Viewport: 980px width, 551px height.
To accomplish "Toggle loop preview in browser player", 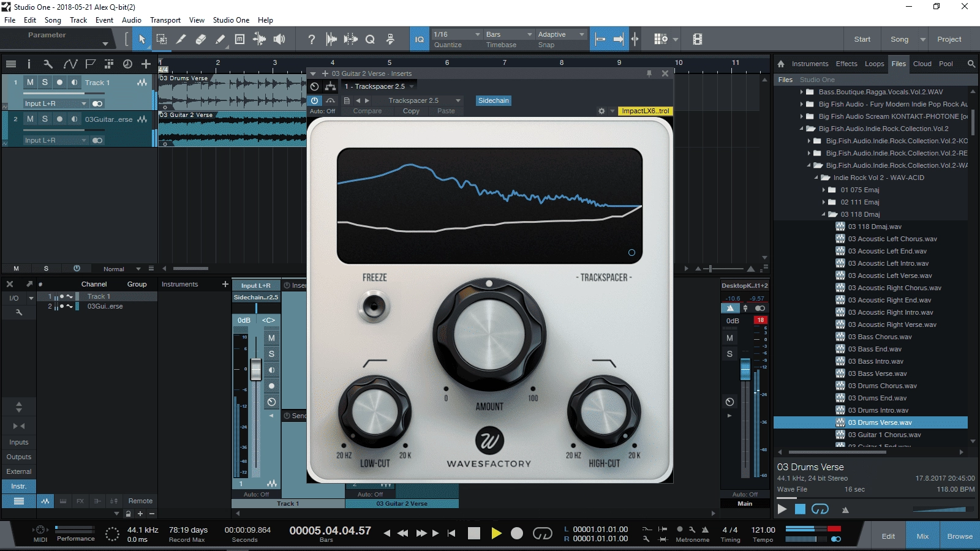I will 820,509.
